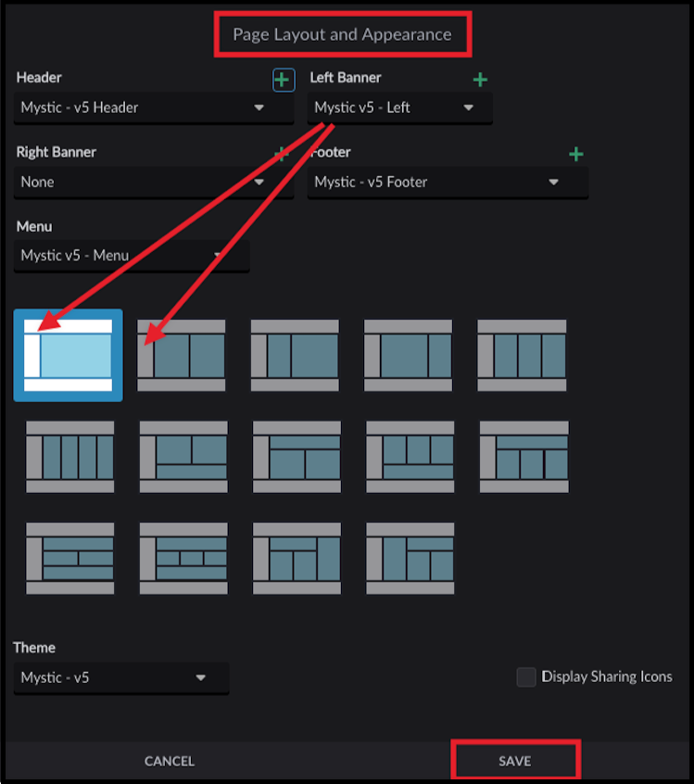694x784 pixels.
Task: Click the SAVE button
Action: coord(515,761)
